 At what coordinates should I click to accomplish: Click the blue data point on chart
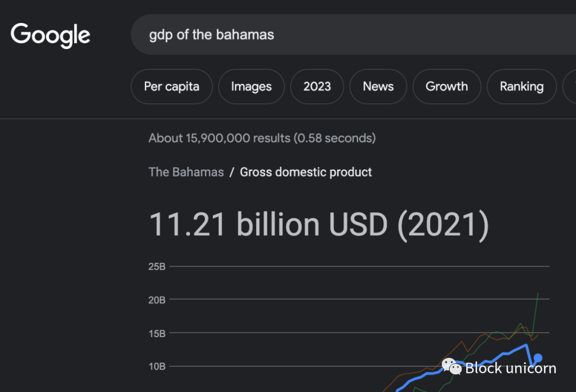pyautogui.click(x=538, y=358)
